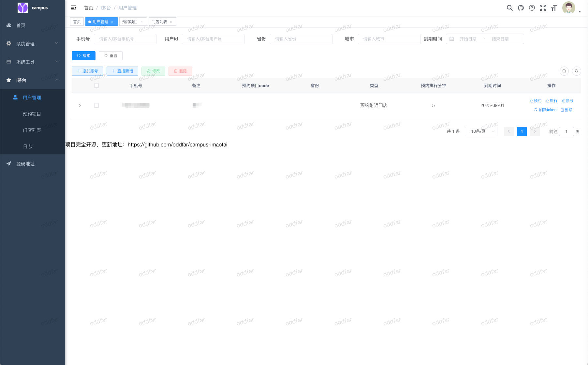
Task: Collapse the i茅台 sidebar menu
Action: (x=33, y=80)
